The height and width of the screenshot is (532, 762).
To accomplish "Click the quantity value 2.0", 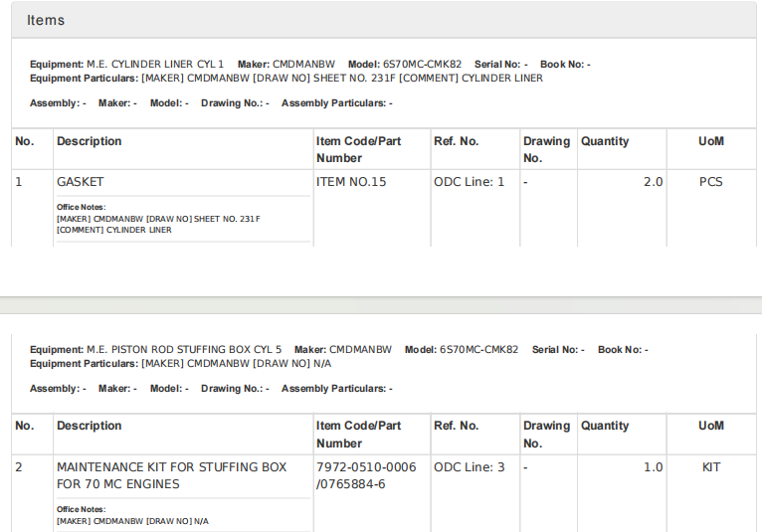I will coord(653,182).
